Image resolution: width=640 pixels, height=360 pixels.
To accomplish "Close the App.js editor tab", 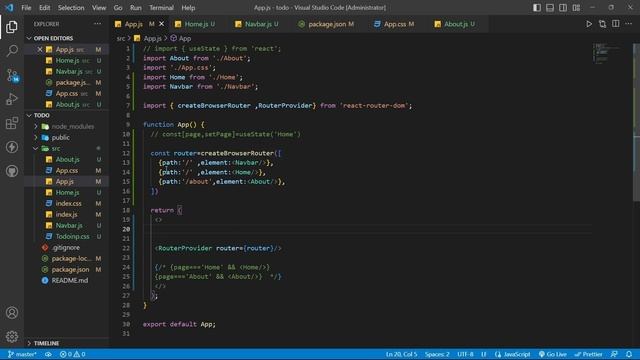I will [x=162, y=24].
